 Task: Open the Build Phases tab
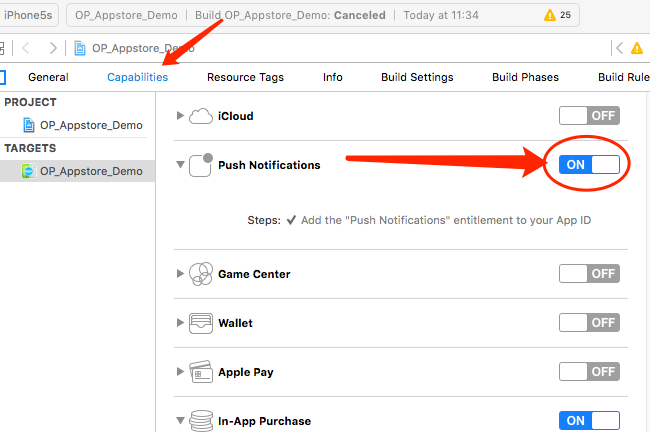[x=525, y=77]
